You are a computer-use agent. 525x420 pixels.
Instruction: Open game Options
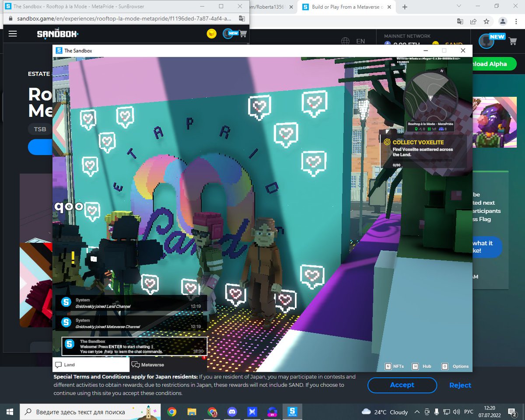coord(455,366)
